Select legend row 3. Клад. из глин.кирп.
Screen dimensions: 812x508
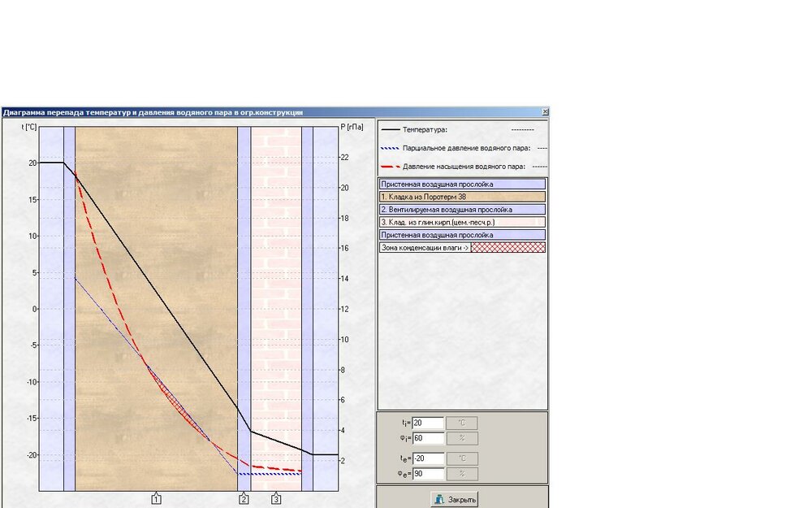[463, 223]
